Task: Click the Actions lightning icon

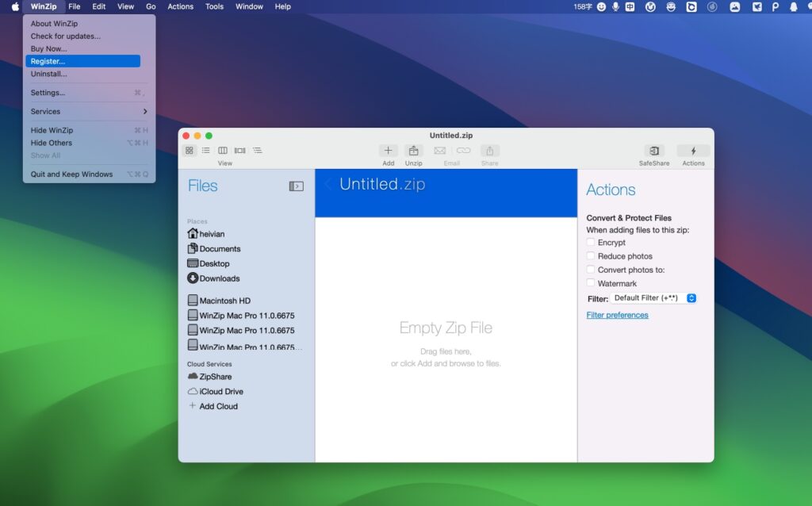Action: [x=693, y=152]
